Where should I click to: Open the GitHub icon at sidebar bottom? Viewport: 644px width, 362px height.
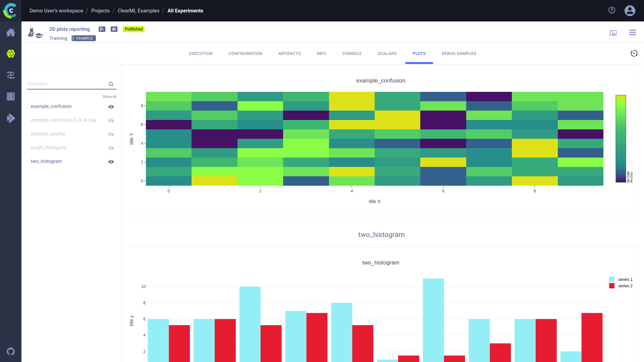point(11,351)
